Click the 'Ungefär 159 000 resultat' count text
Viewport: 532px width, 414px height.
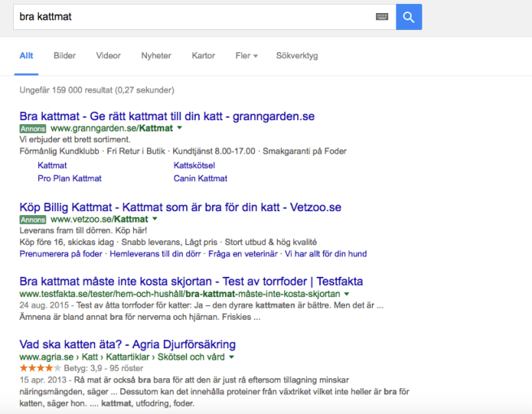click(x=97, y=90)
